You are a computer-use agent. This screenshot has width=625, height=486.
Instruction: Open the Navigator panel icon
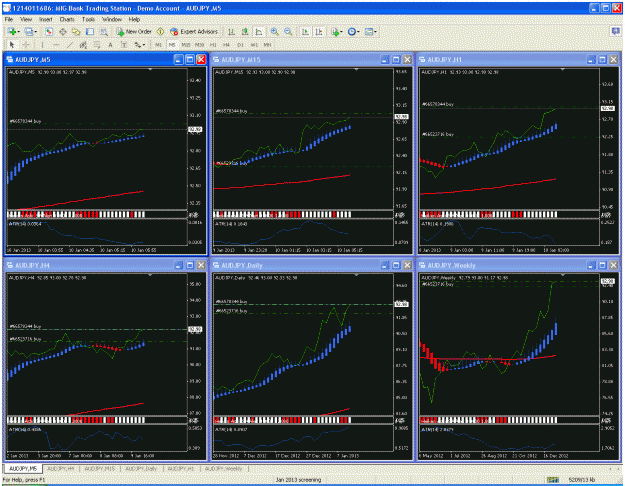(x=76, y=31)
